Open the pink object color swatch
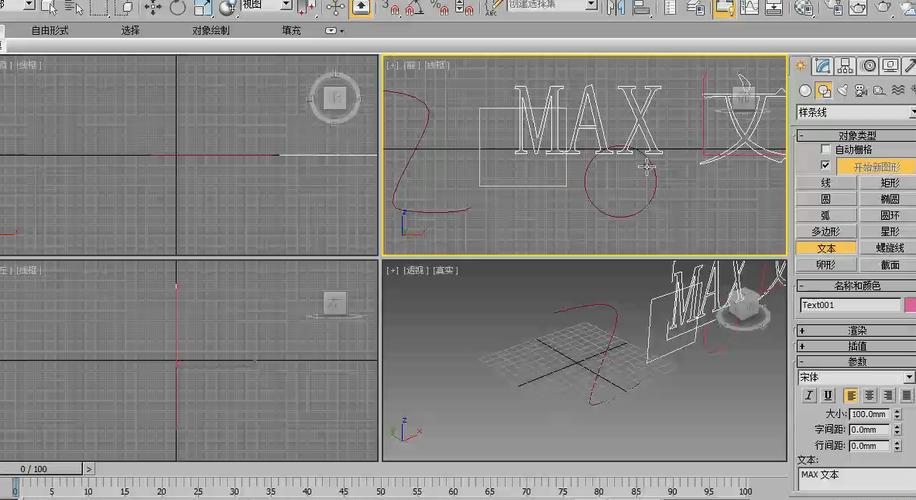 pos(910,305)
